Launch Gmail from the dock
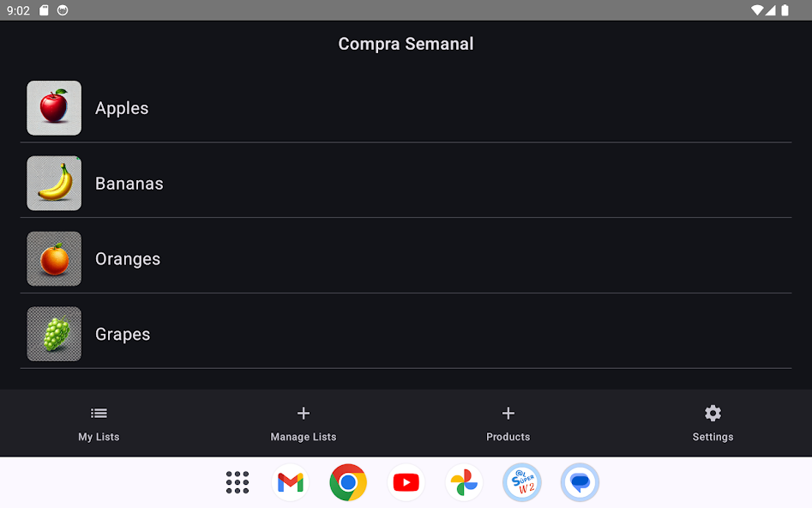The height and width of the screenshot is (508, 812). pos(290,482)
